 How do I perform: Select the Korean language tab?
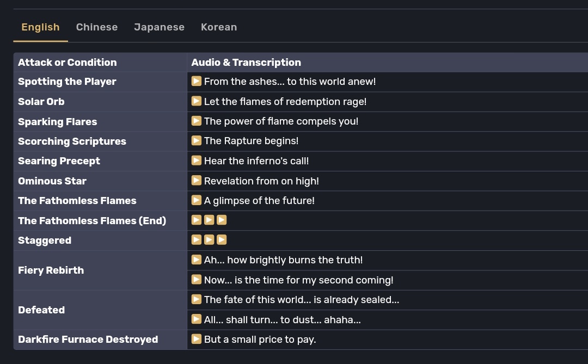219,27
